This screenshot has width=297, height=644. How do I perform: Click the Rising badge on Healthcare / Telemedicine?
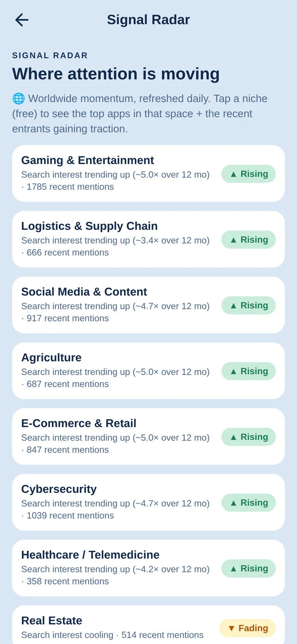[248, 568]
